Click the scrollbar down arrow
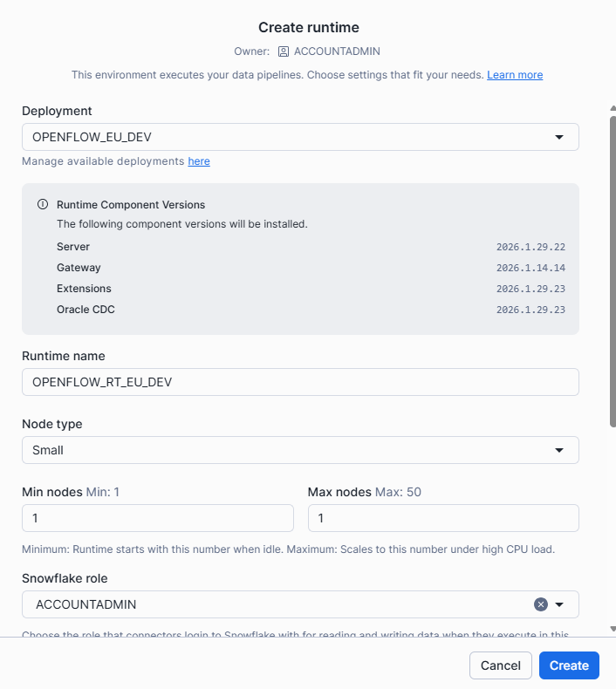This screenshot has width=616, height=689. pyautogui.click(x=613, y=628)
